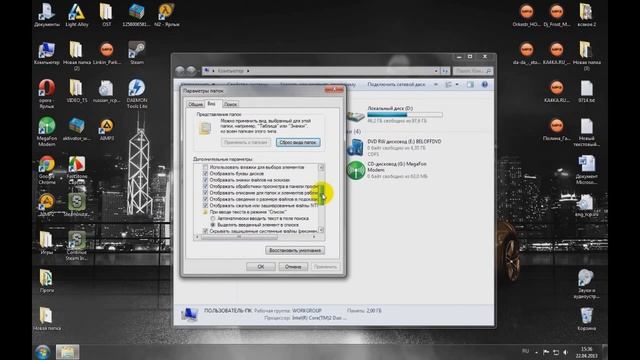Viewport: 640px width, 360px height.
Task: Select the Корзина recycle bin icon
Action: click(x=586, y=319)
